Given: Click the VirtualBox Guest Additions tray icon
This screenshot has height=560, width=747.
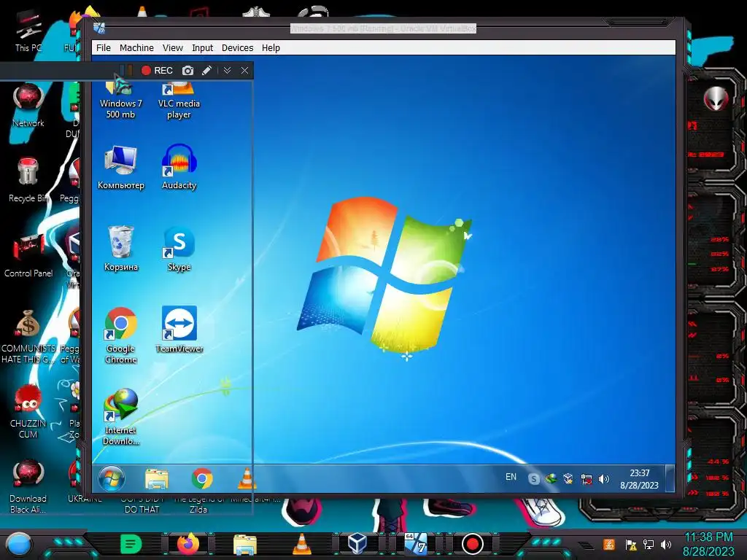Looking at the screenshot, I should pyautogui.click(x=568, y=478).
